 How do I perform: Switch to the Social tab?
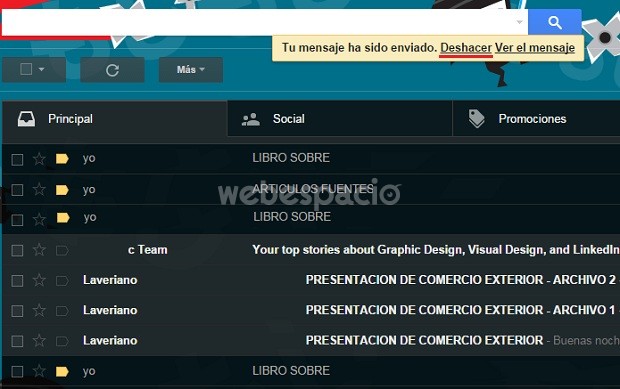[x=340, y=119]
